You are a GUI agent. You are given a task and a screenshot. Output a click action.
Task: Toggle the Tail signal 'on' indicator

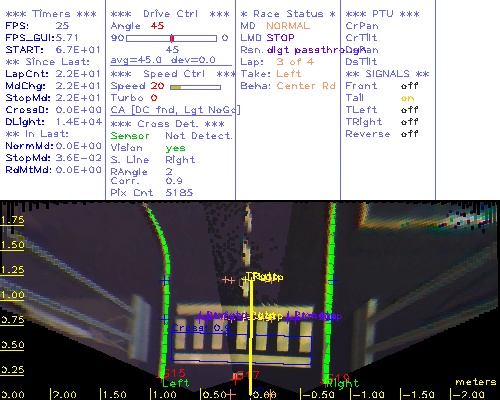407,98
